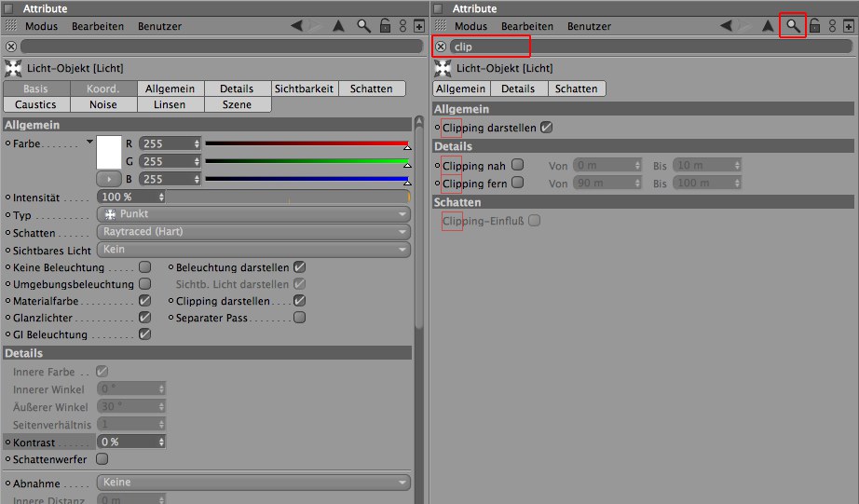Click the white Farbe color swatch
The height and width of the screenshot is (504, 859).
coord(109,152)
